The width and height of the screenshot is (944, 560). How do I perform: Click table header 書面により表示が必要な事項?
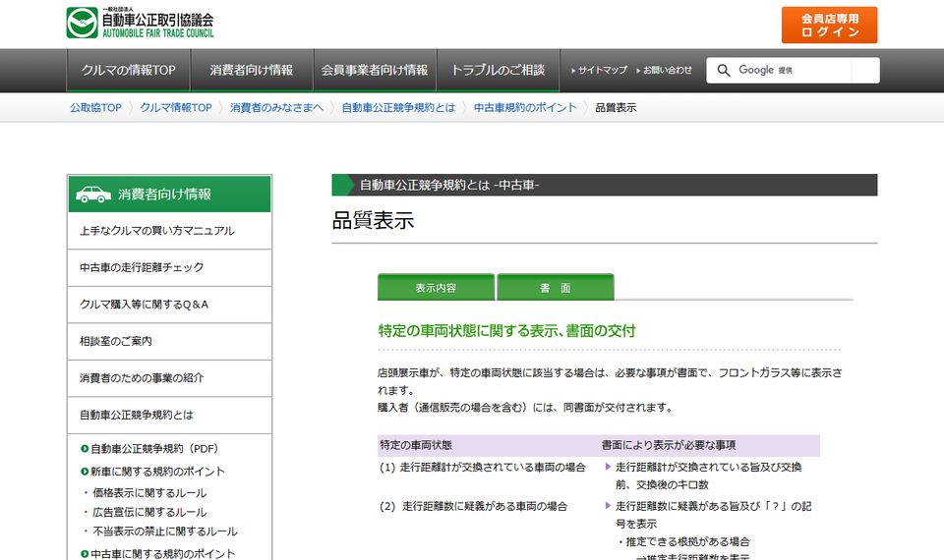click(x=669, y=445)
